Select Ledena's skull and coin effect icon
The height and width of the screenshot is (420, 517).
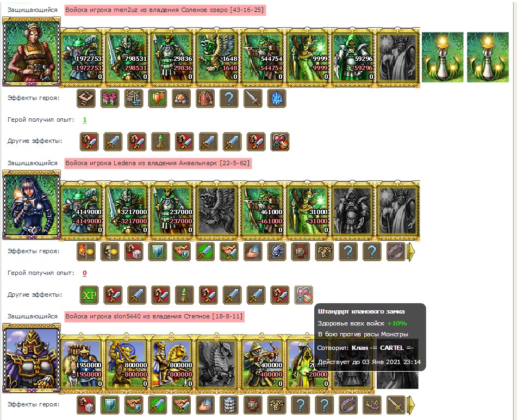coord(110,252)
